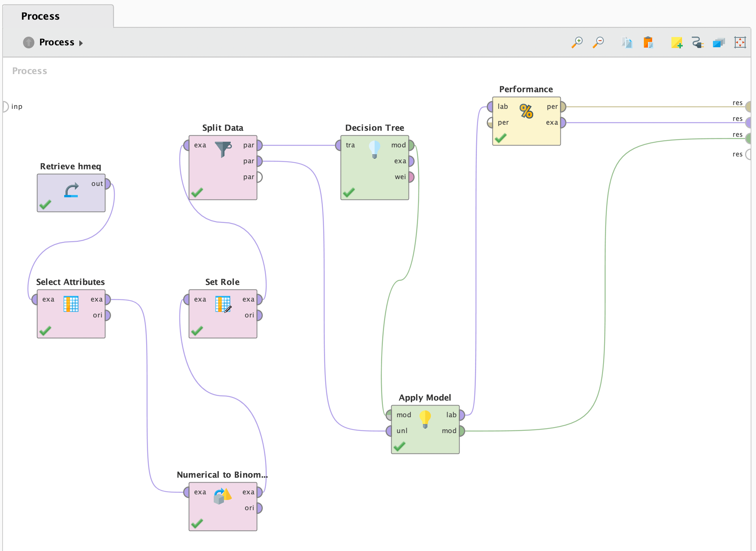756x551 pixels.
Task: Click the Set Role ori output port
Action: click(259, 315)
